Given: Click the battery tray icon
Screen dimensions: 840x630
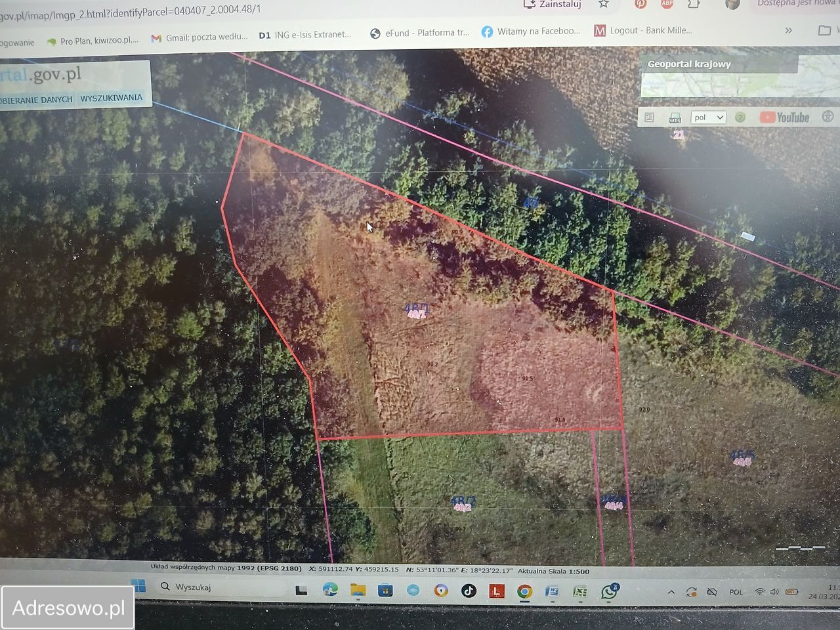Looking at the screenshot, I should click(791, 592).
